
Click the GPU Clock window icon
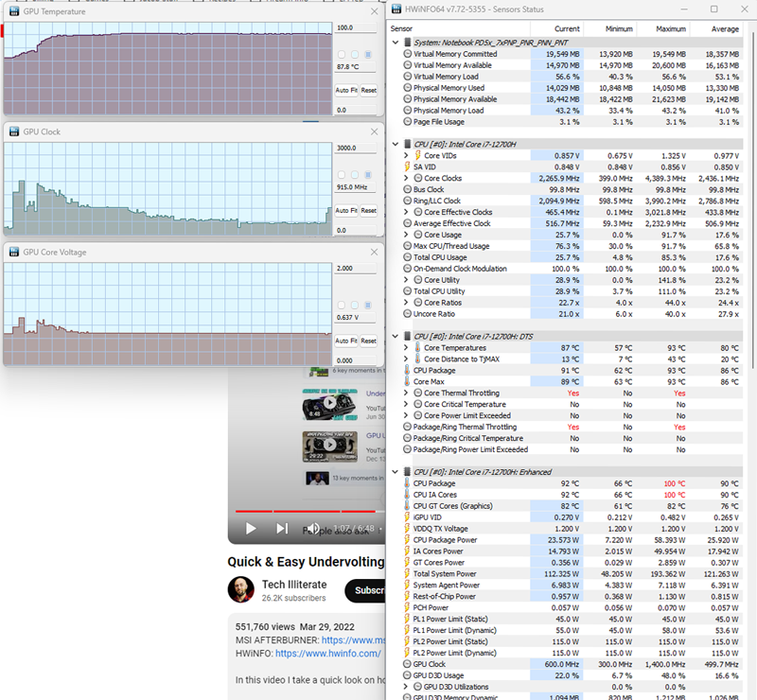pos(14,131)
